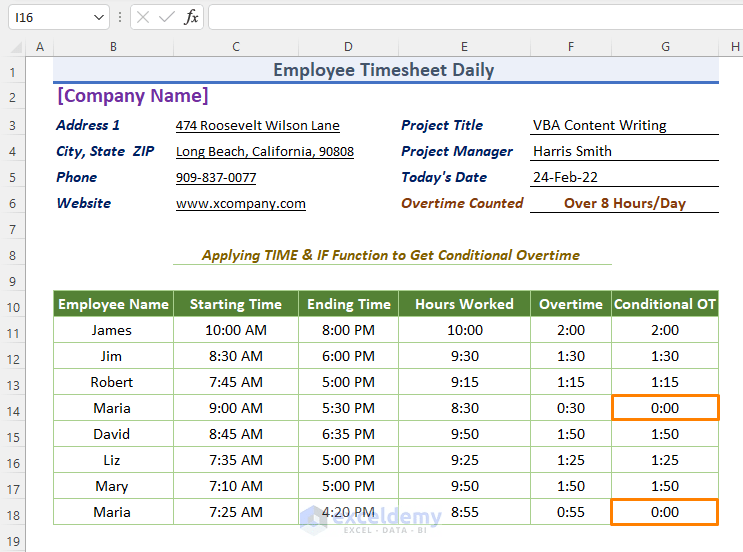
Task: Select the phone number 909-837-0077
Action: click(216, 178)
